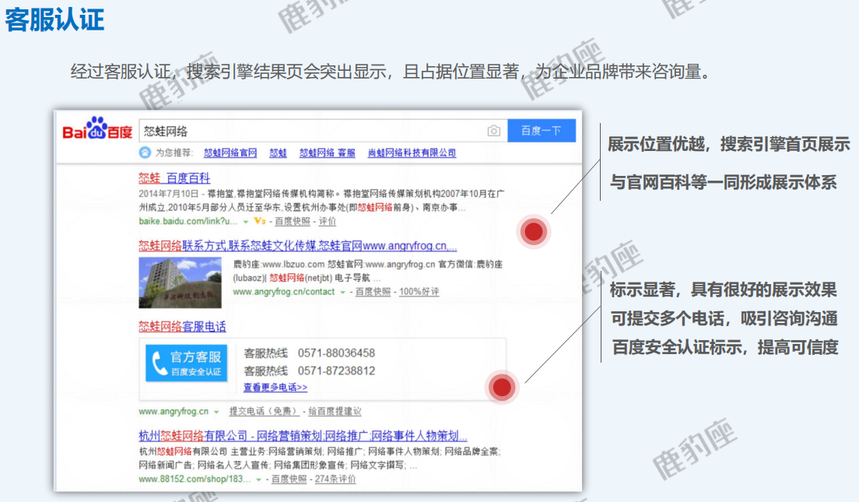This screenshot has height=502, width=859.
Task: Select hotline number 0571-88036458
Action: (336, 353)
